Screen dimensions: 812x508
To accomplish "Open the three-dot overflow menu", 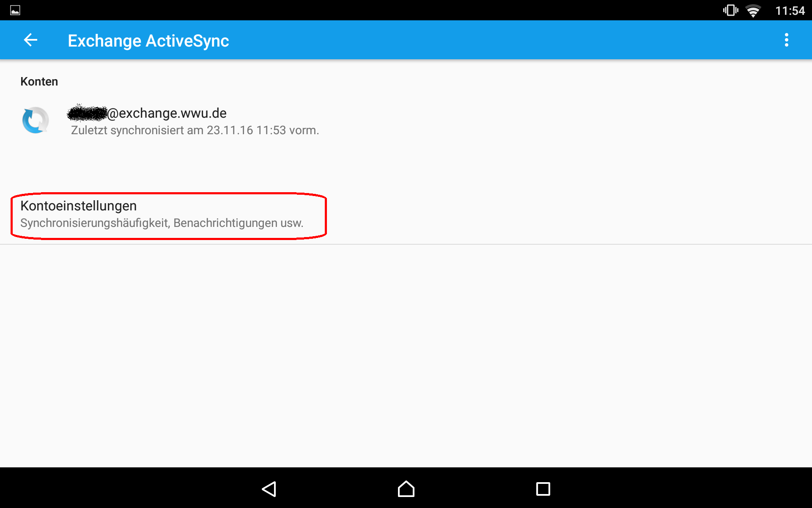I will point(786,40).
